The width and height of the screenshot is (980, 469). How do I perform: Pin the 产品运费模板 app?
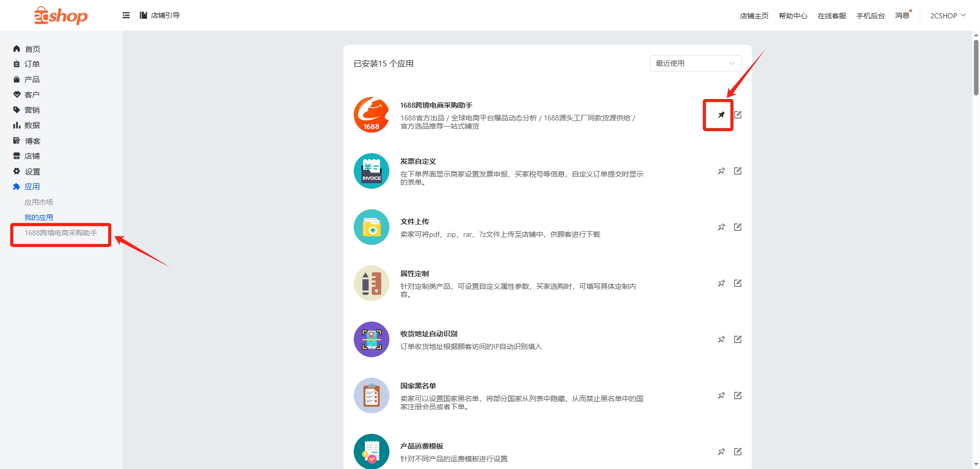pyautogui.click(x=721, y=452)
